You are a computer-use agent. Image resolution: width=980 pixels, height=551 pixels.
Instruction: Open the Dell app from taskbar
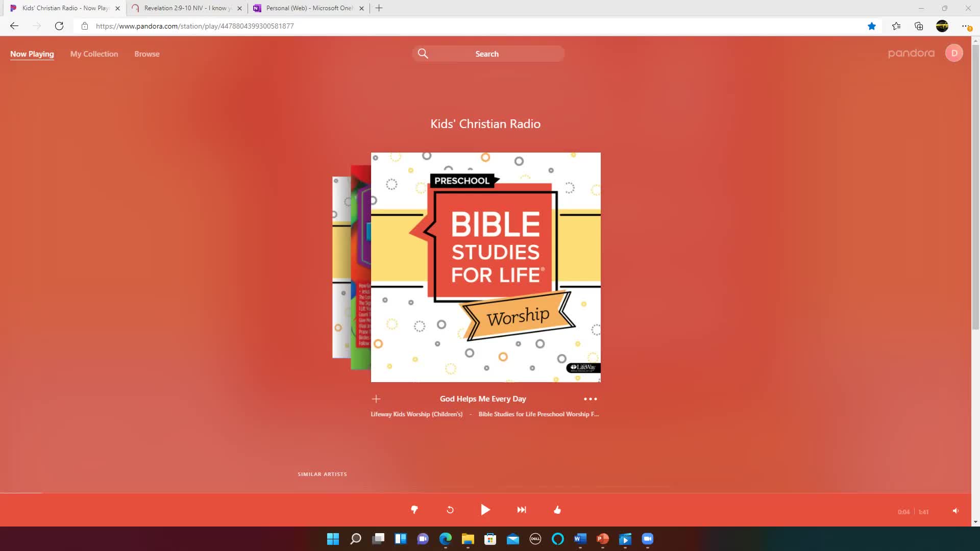pos(535,539)
